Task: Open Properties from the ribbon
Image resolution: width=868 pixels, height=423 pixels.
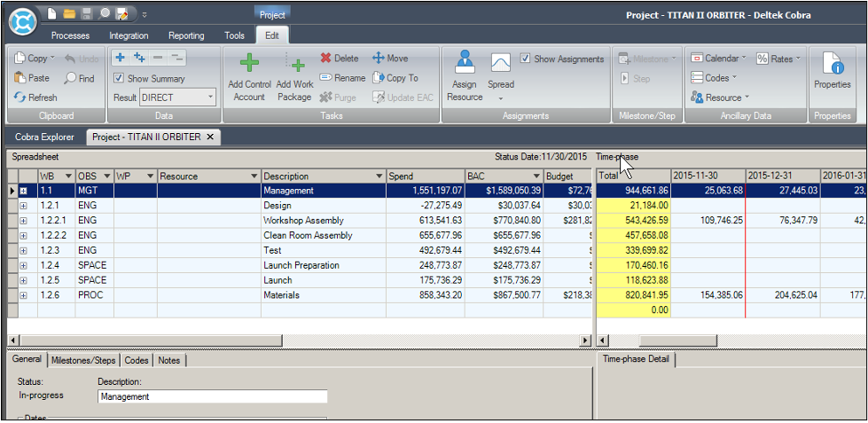Action: tap(832, 72)
